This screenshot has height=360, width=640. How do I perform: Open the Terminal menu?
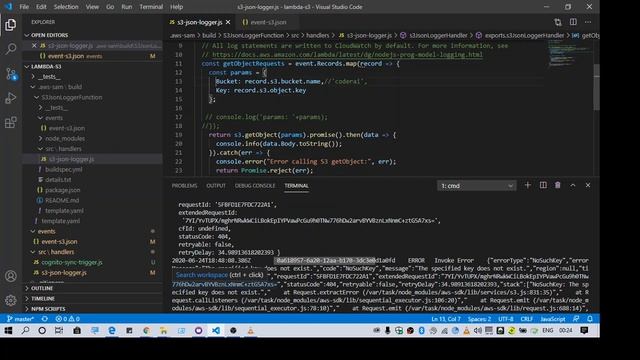coord(151,7)
